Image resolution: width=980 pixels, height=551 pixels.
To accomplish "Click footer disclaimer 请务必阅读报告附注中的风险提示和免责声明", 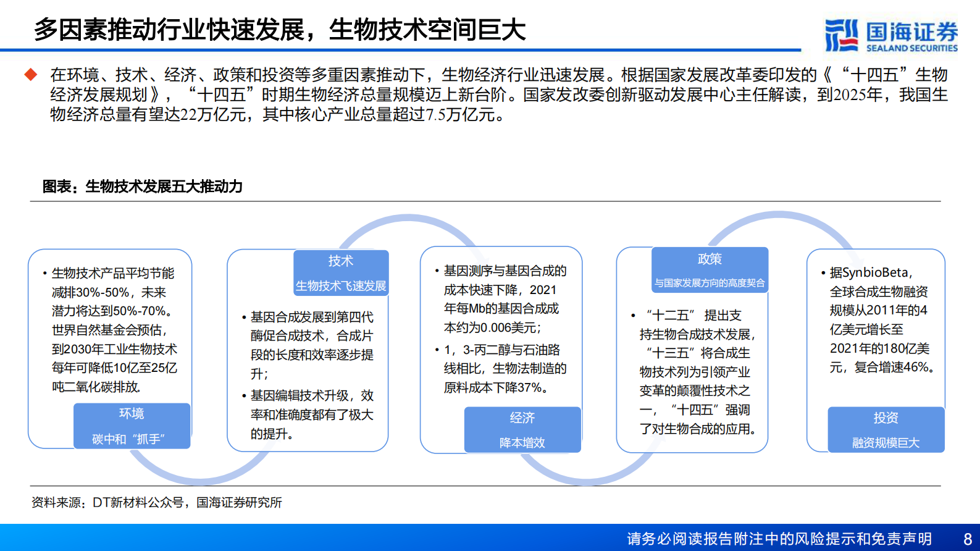I will tap(779, 539).
